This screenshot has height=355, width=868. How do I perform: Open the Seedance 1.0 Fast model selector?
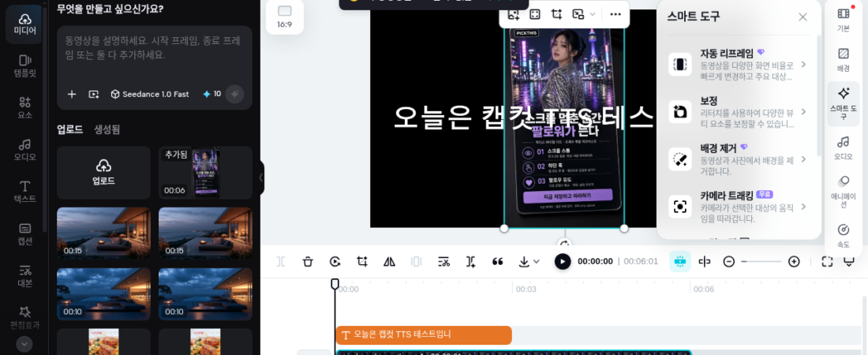149,94
